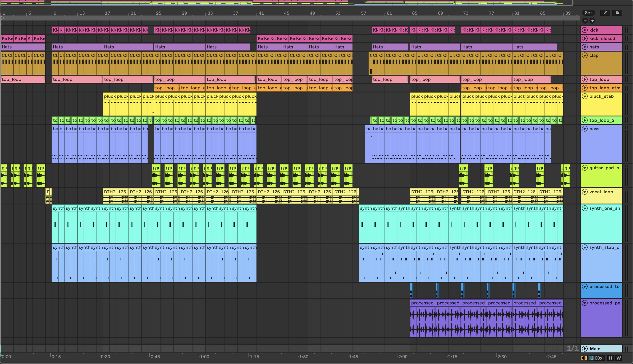Click the 1.00x zoom factor slider

click(597, 358)
